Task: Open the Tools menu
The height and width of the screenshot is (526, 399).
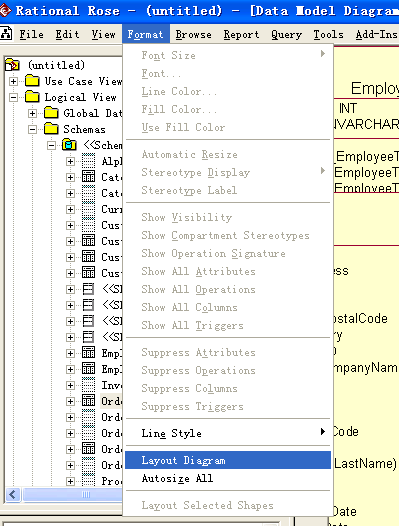Action: [329, 34]
